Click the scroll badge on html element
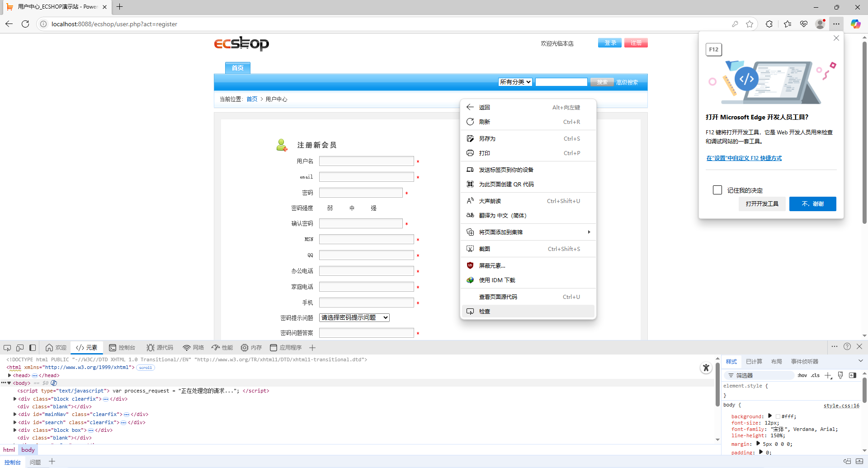This screenshot has width=868, height=468. pos(146,368)
